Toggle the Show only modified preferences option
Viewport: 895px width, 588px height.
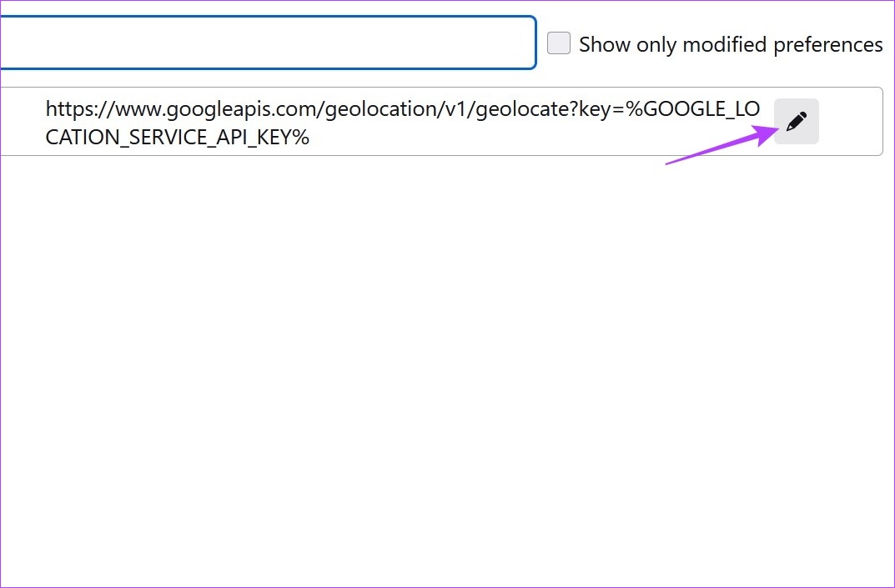tap(558, 43)
